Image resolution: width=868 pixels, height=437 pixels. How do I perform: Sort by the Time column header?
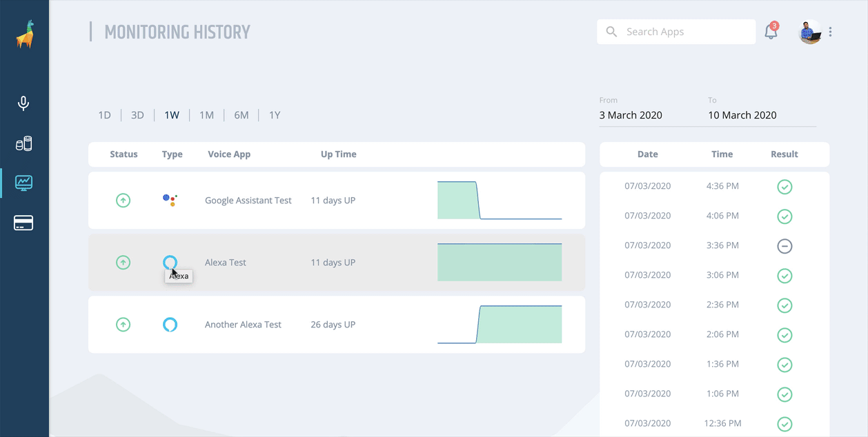tap(722, 154)
